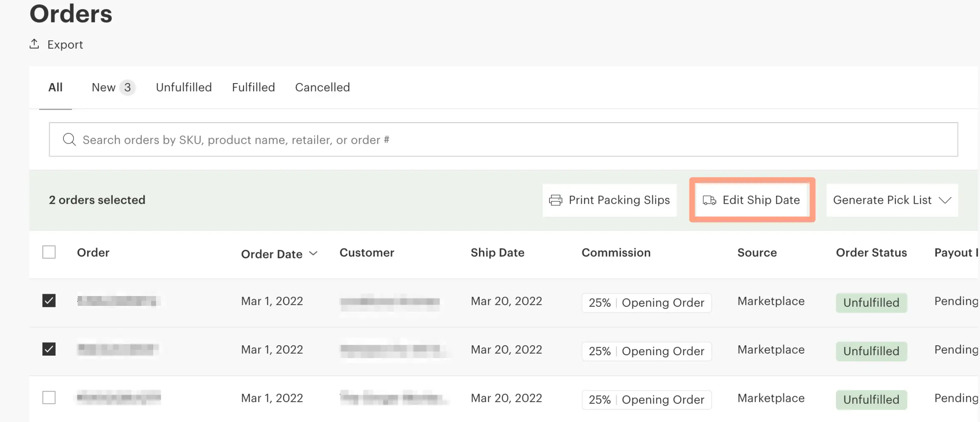Click the truck icon on Edit Ship Date
The image size is (980, 422).
point(709,200)
